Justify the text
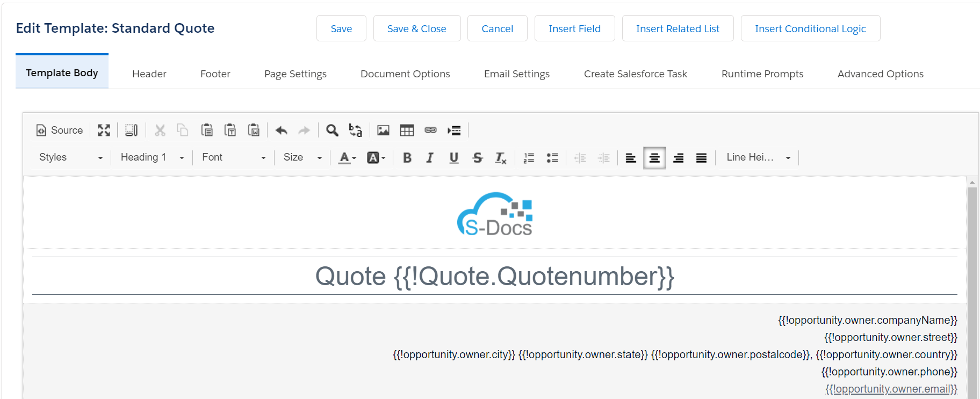This screenshot has width=980, height=399. coord(701,158)
